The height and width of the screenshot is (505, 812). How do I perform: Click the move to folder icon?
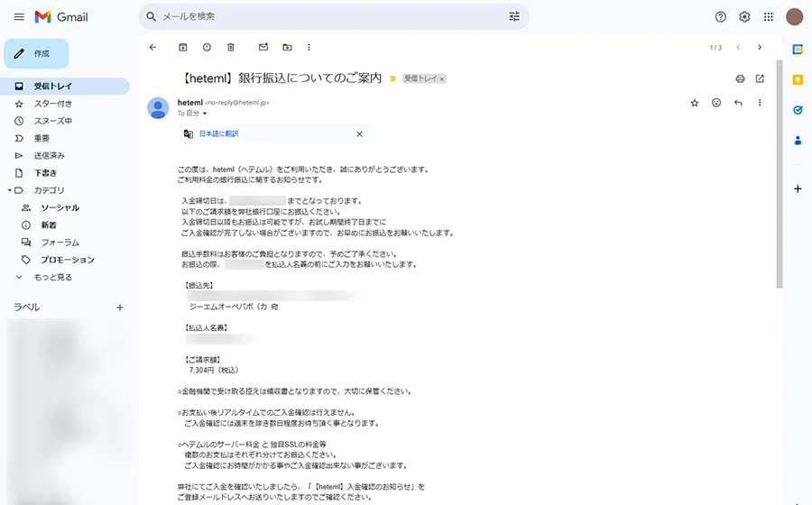coord(287,47)
